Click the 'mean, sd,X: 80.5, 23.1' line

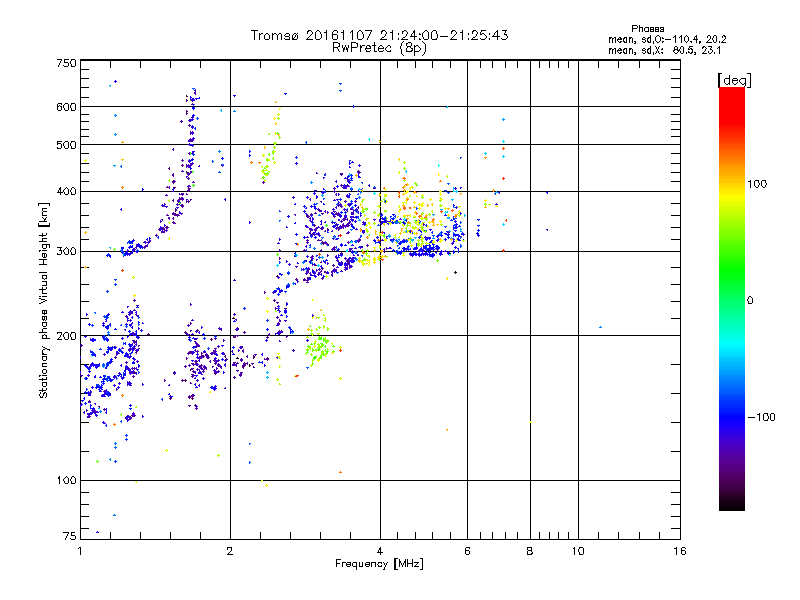[x=664, y=51]
